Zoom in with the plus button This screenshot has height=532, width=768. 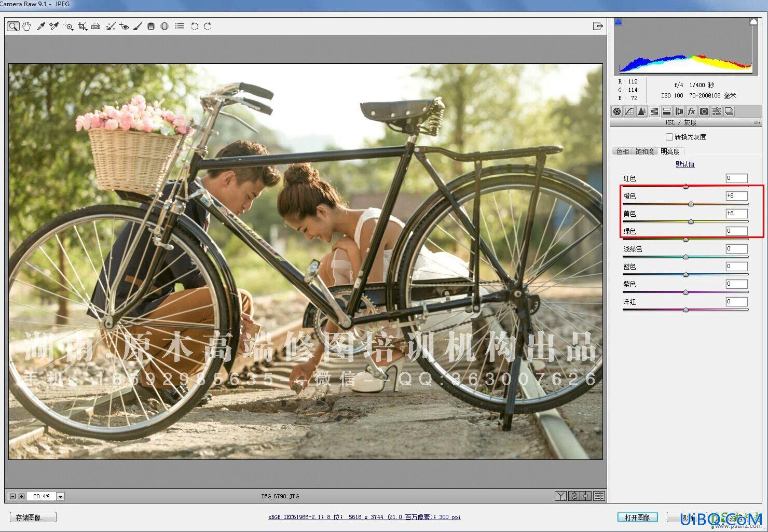point(21,497)
